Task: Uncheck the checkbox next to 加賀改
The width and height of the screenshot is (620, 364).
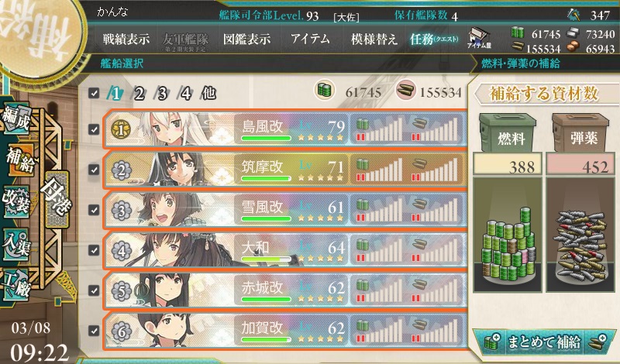Action: click(94, 331)
